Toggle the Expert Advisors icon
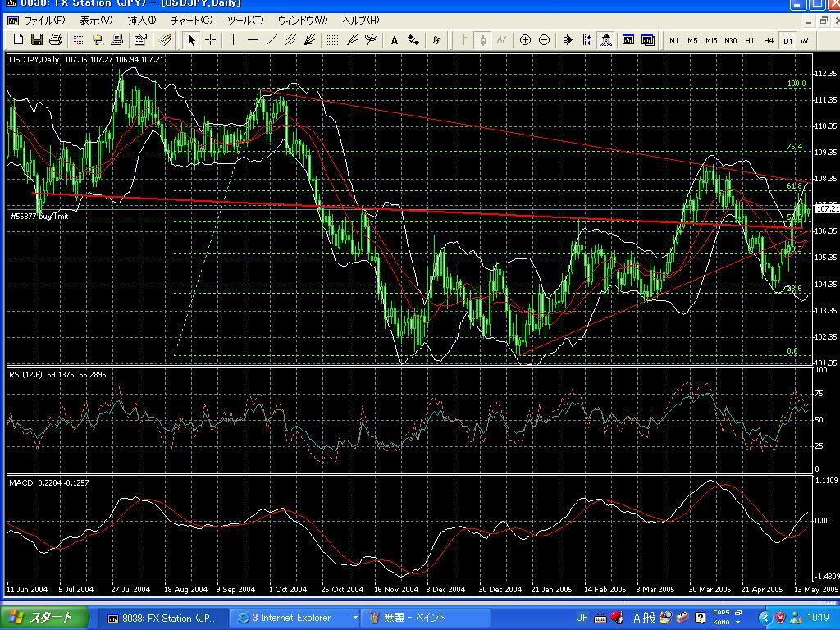Screen dimensions: 840x630 (606, 39)
